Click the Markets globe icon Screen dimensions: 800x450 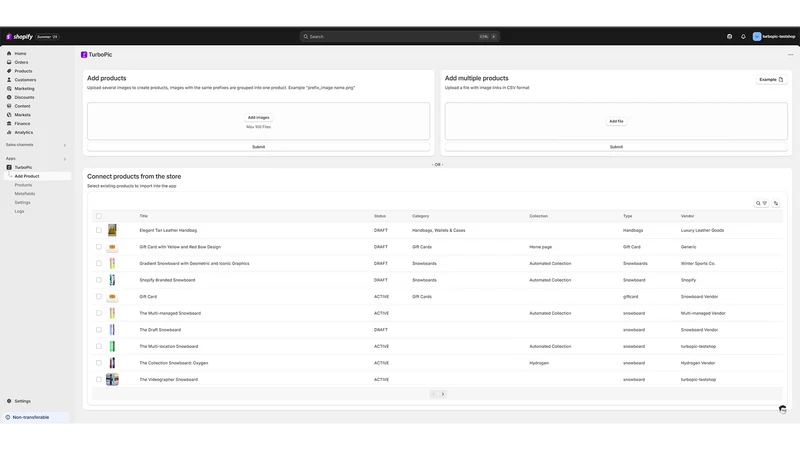click(9, 115)
